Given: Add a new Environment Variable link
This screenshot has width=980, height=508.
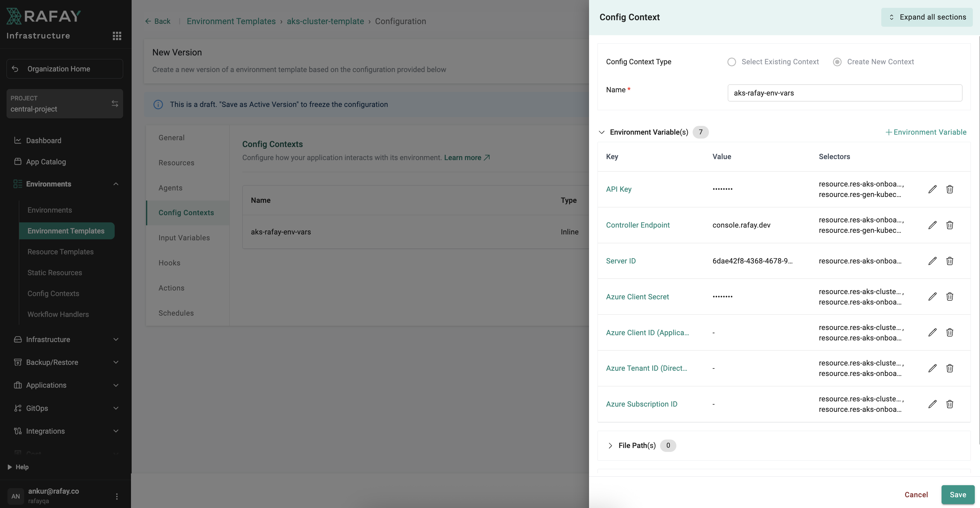Looking at the screenshot, I should tap(926, 132).
